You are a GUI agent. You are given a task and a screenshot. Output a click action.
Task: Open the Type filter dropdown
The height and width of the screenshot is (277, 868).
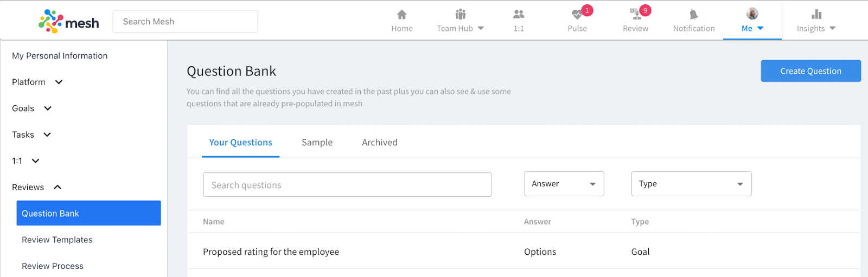pyautogui.click(x=691, y=184)
